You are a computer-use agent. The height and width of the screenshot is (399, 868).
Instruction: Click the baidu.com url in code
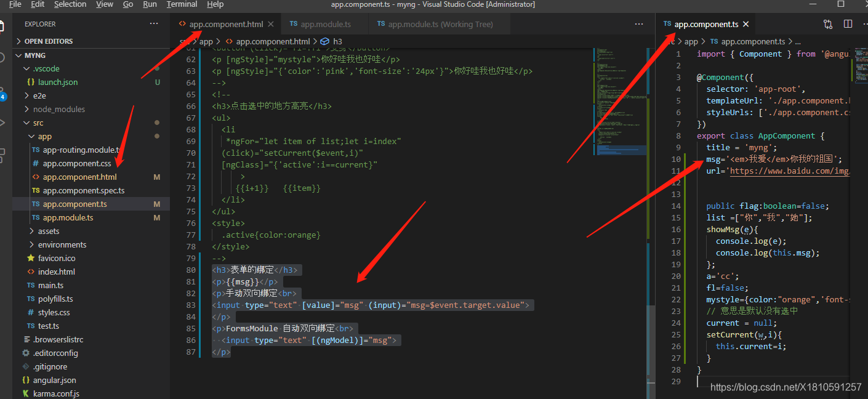(790, 171)
